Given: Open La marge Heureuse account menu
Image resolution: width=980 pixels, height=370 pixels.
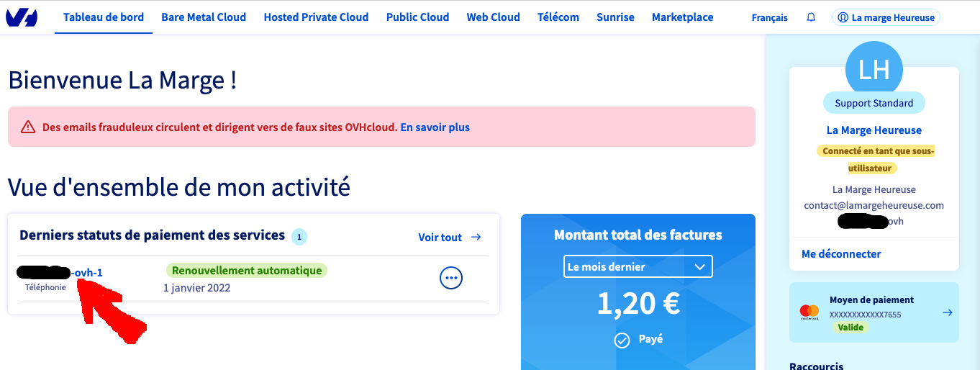Looking at the screenshot, I should (886, 17).
